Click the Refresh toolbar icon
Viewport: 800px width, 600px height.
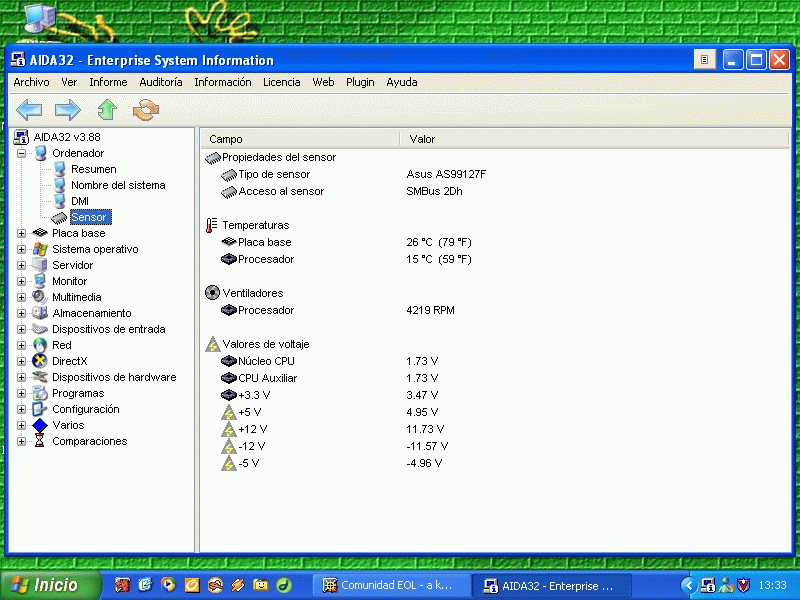(x=146, y=110)
